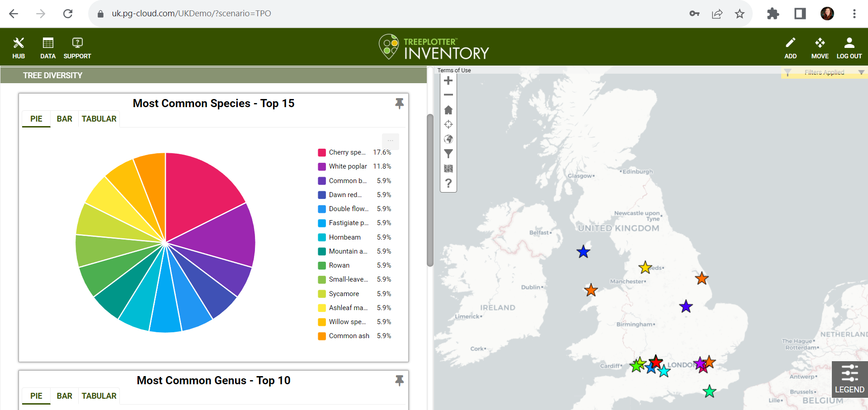868x410 pixels.
Task: Click the yellow star marker near Leeds
Action: tap(645, 268)
